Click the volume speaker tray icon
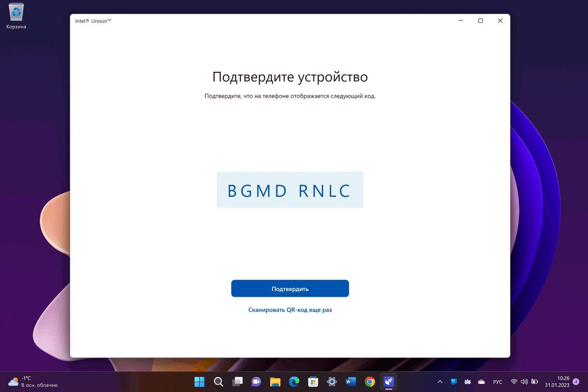588x392 pixels. click(524, 382)
